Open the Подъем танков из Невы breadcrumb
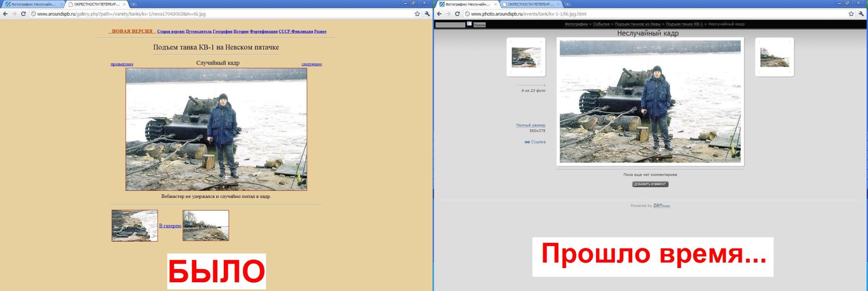The height and width of the screenshot is (291, 868). click(638, 24)
